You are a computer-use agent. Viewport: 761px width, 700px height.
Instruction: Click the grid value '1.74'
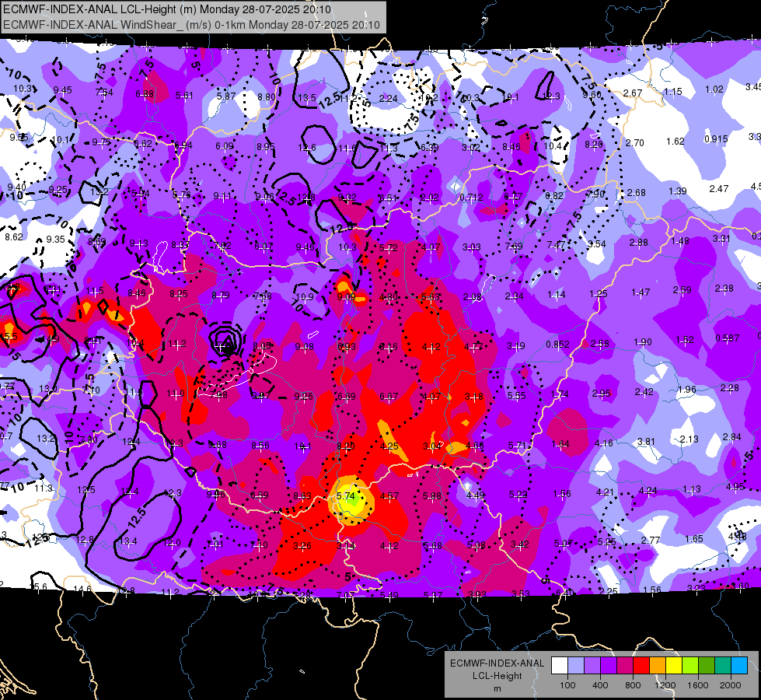click(x=560, y=394)
